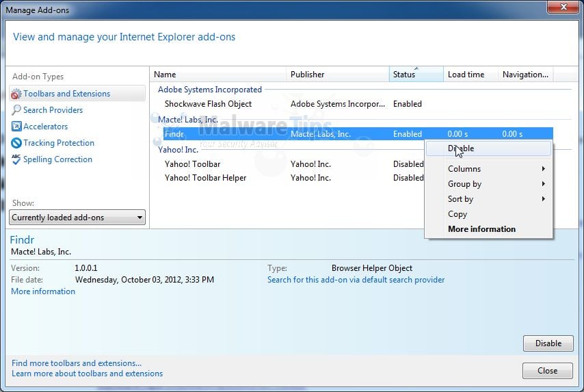Open the Spelling Correction category
The image size is (584, 392).
[x=57, y=159]
